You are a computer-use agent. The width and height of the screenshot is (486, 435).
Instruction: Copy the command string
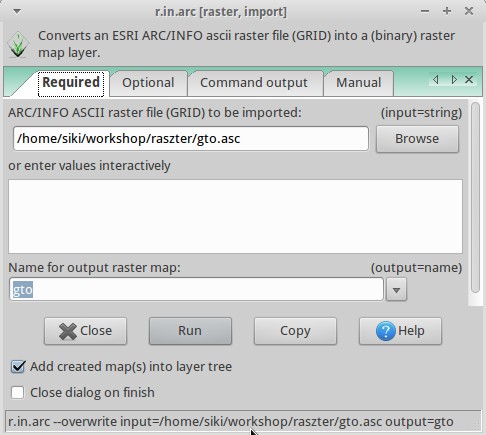pos(295,331)
